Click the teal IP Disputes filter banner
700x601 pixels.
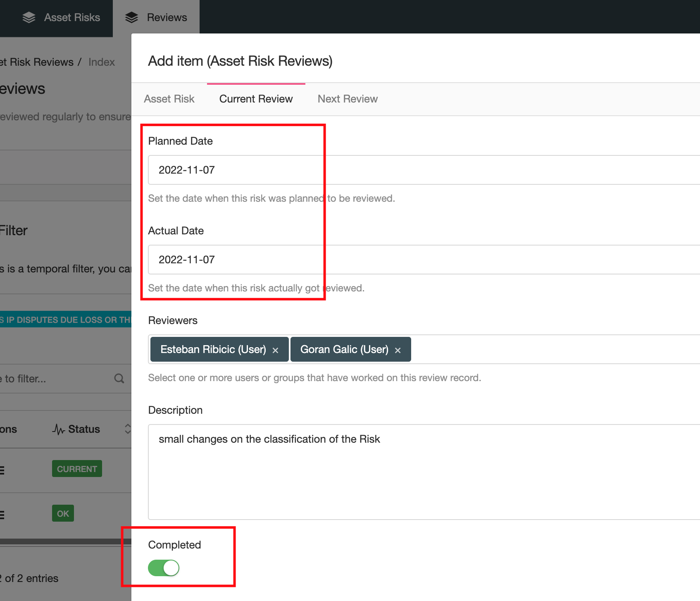coord(66,320)
